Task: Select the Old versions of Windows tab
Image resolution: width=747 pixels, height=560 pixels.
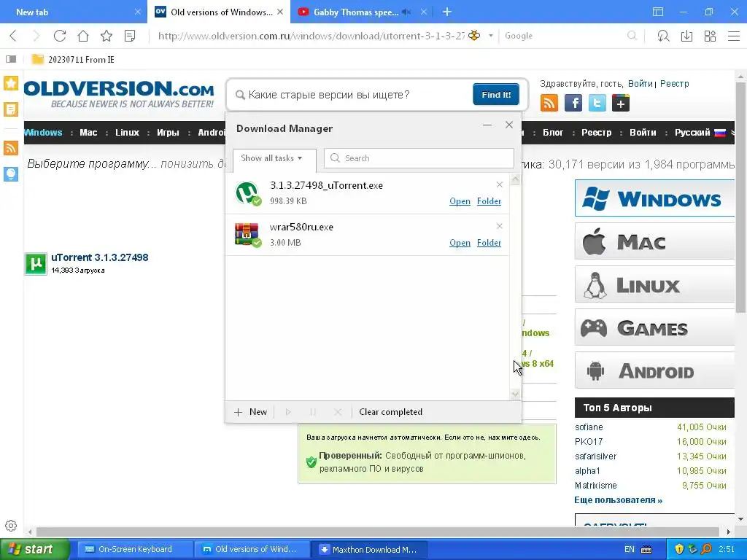Action: (220, 12)
